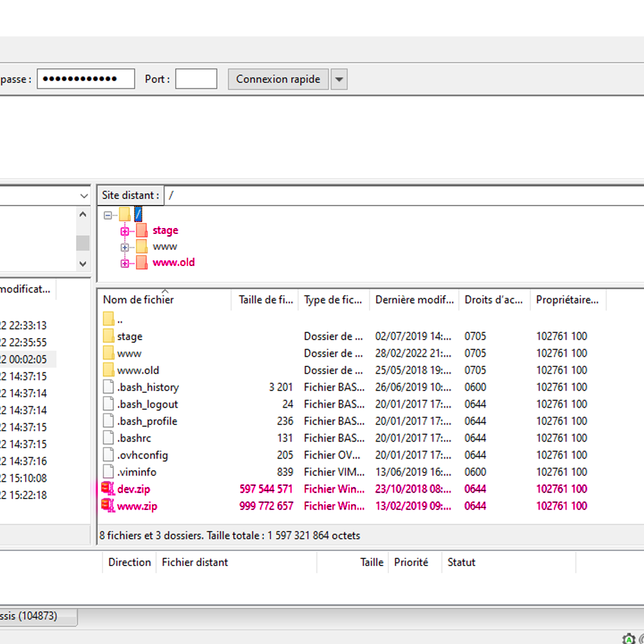Open the Connexion rapide history dropdown arrow
Screen dimensions: 644x644
coord(339,79)
